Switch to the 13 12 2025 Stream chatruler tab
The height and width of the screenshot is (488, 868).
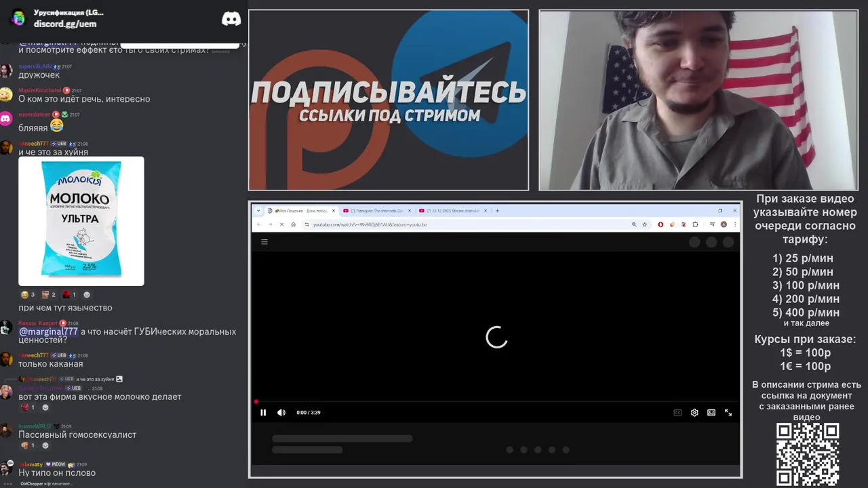click(452, 211)
